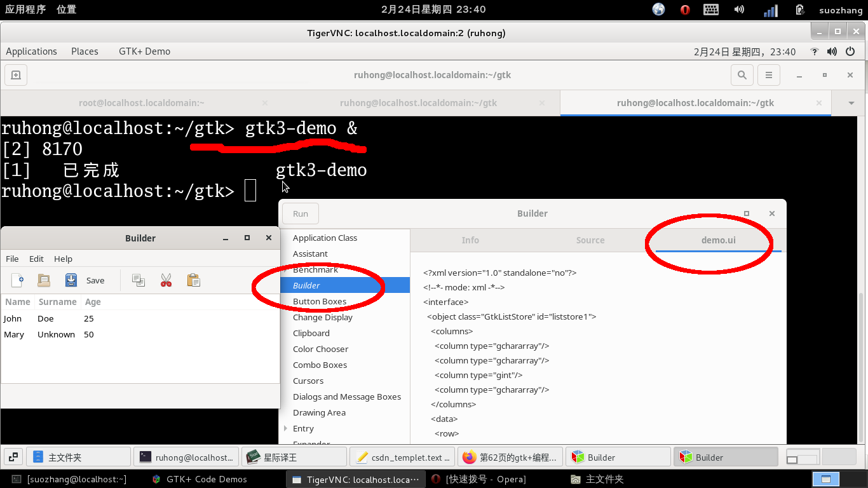This screenshot has width=868, height=488.
Task: Open the 位置 menu in the host panel
Action: 66,10
